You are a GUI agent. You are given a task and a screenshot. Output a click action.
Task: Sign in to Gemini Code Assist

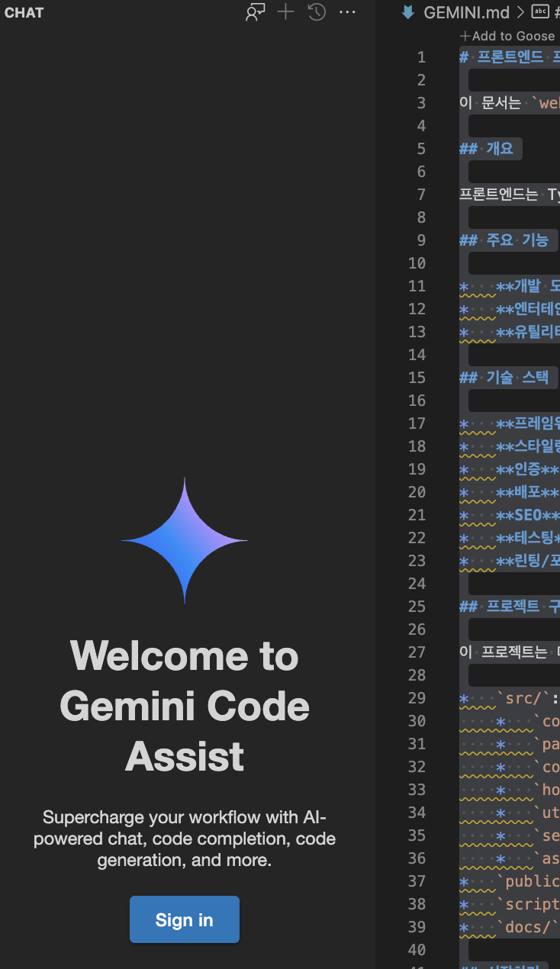(185, 919)
